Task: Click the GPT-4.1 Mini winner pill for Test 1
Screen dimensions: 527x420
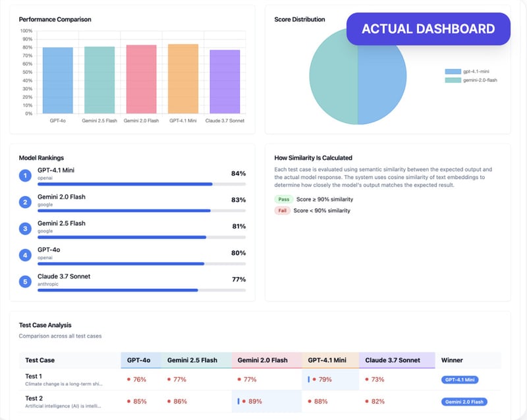Action: point(460,380)
